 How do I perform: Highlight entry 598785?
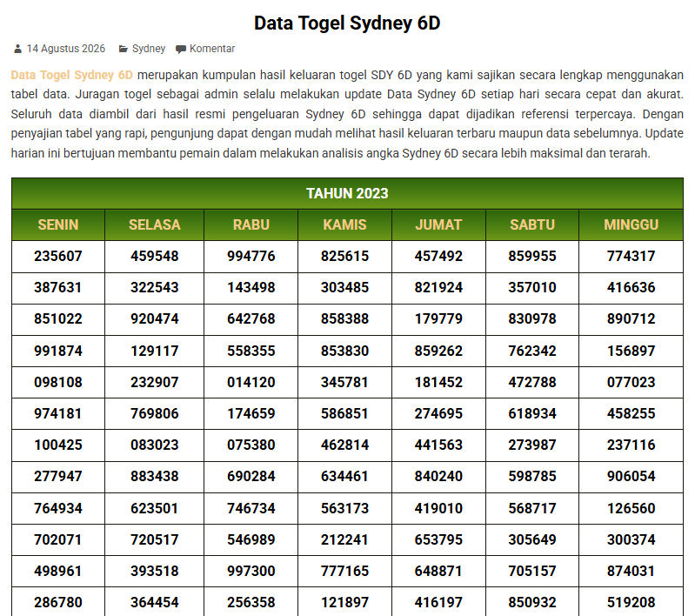[x=531, y=477]
